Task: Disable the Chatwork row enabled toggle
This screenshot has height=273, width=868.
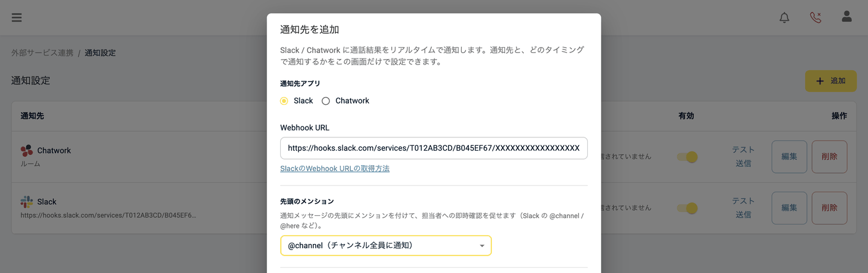Action: (x=687, y=157)
